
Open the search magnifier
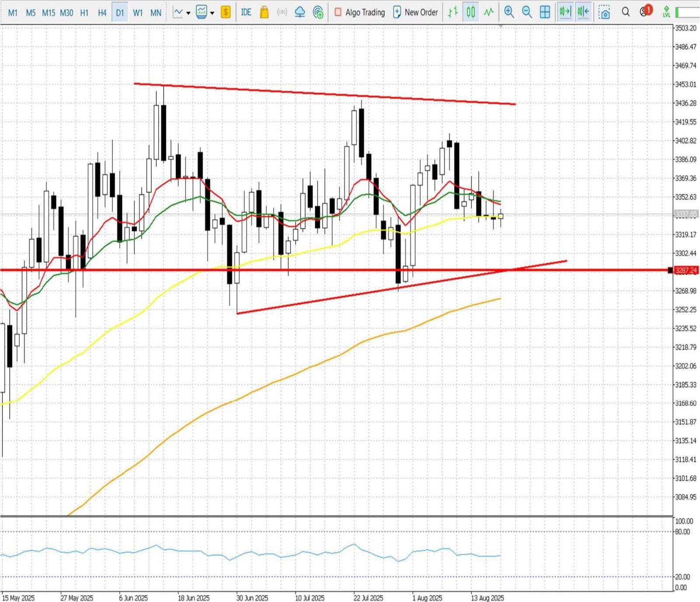(x=626, y=12)
